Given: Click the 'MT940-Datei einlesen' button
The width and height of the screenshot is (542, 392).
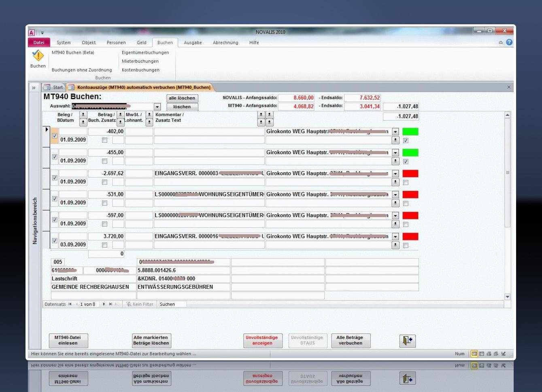Looking at the screenshot, I should pos(68,341).
